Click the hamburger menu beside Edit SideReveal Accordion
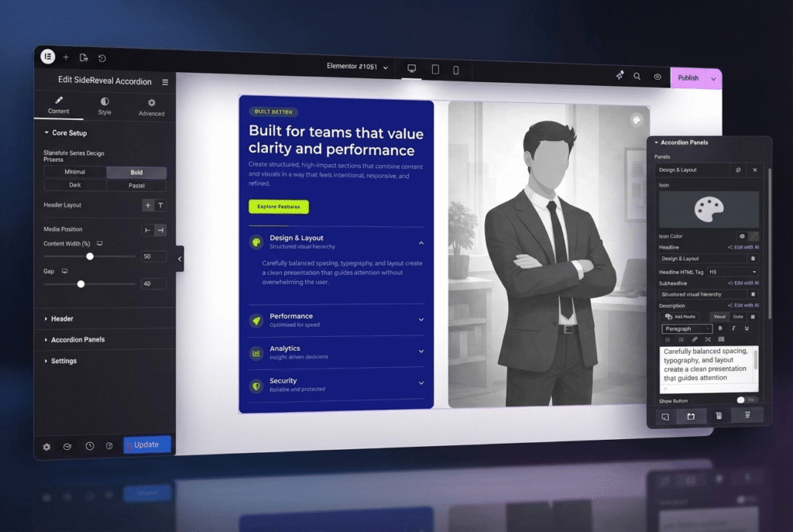793x532 pixels. 165,82
